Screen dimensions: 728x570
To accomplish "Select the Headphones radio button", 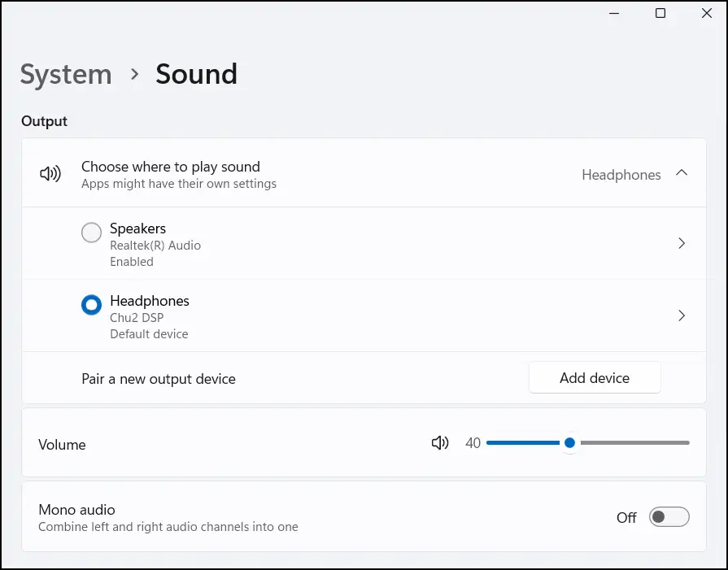I will pos(91,305).
